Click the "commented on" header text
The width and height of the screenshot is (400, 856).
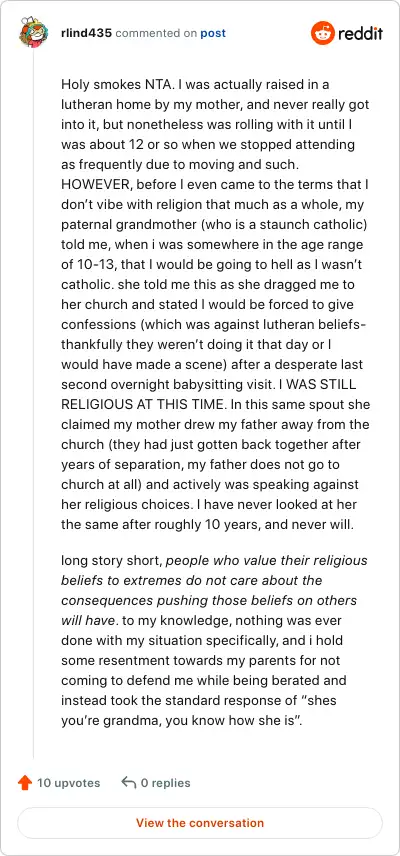156,33
